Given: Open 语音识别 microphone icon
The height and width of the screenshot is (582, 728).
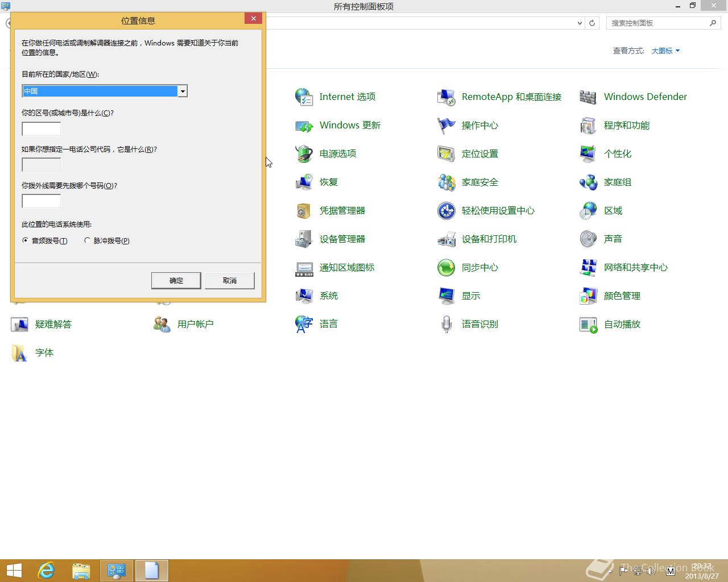Looking at the screenshot, I should tap(446, 324).
